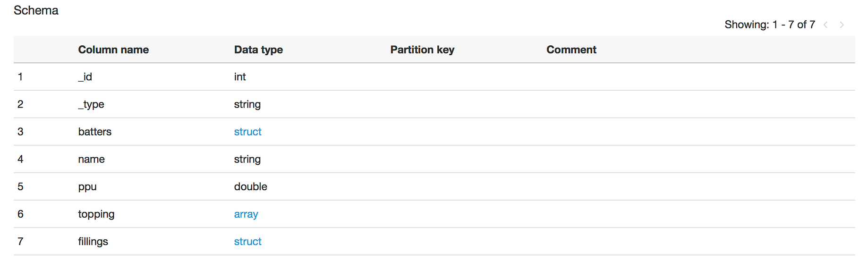The image size is (868, 279).
Task: Go to next schema page arrow
Action: pos(842,25)
